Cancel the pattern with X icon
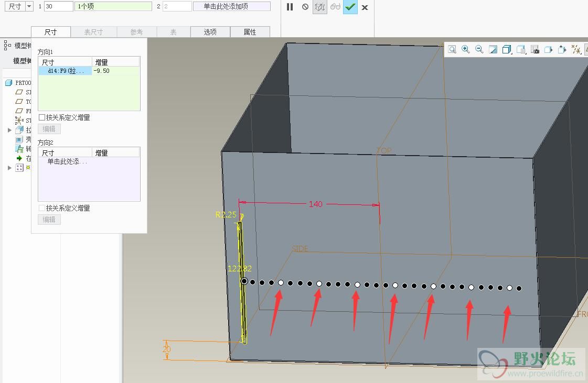 (x=365, y=7)
